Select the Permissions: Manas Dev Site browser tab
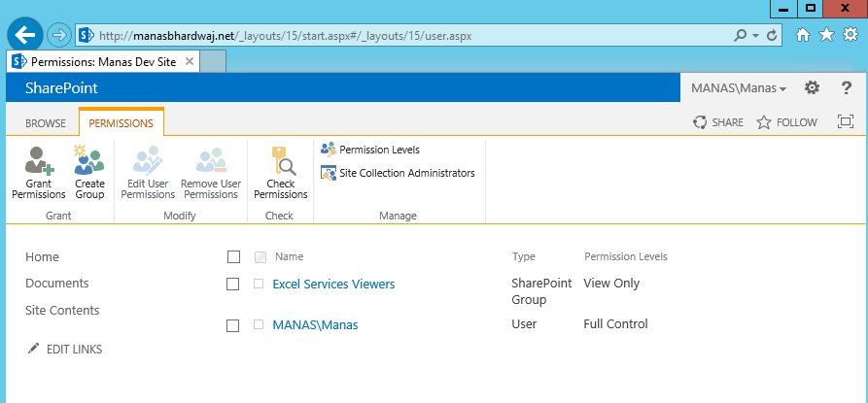This screenshot has width=868, height=403. point(102,61)
